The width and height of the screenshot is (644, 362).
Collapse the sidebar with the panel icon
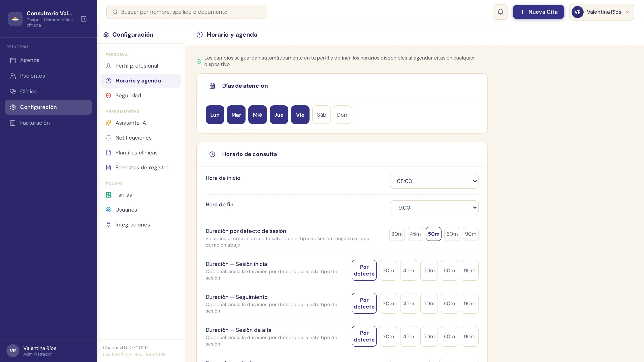tap(84, 19)
